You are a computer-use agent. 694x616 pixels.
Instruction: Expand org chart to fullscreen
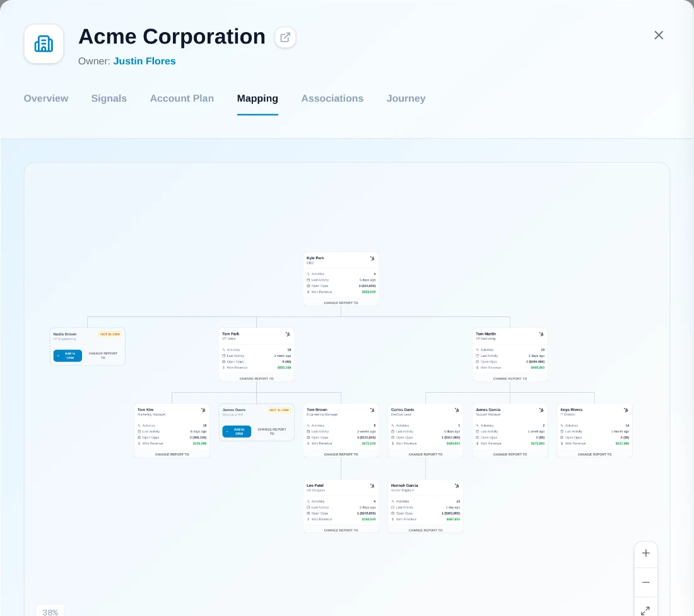[x=646, y=610]
